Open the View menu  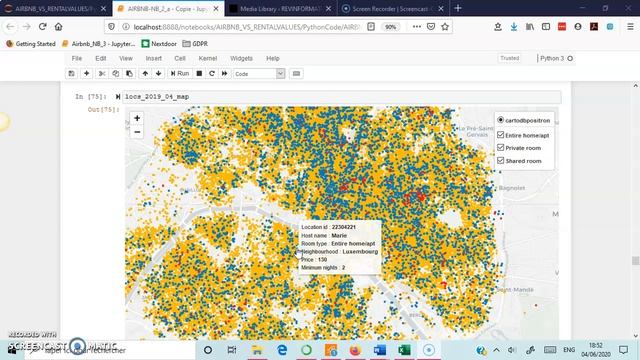(126, 58)
